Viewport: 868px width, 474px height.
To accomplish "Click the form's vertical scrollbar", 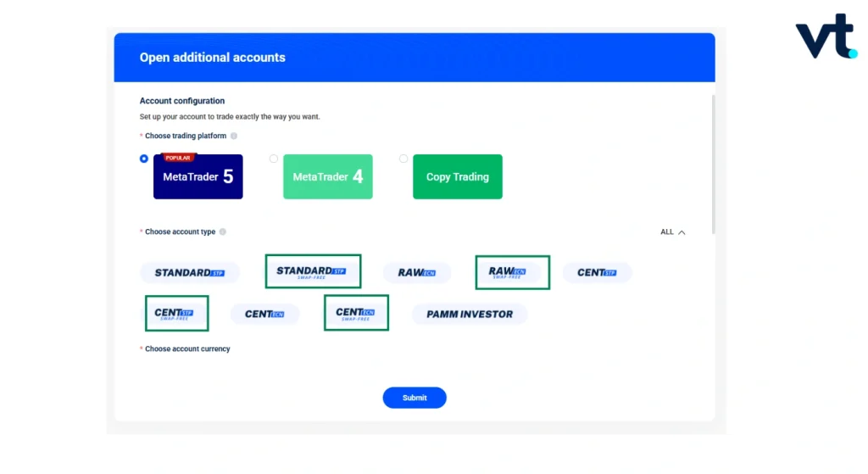I will coord(713,165).
